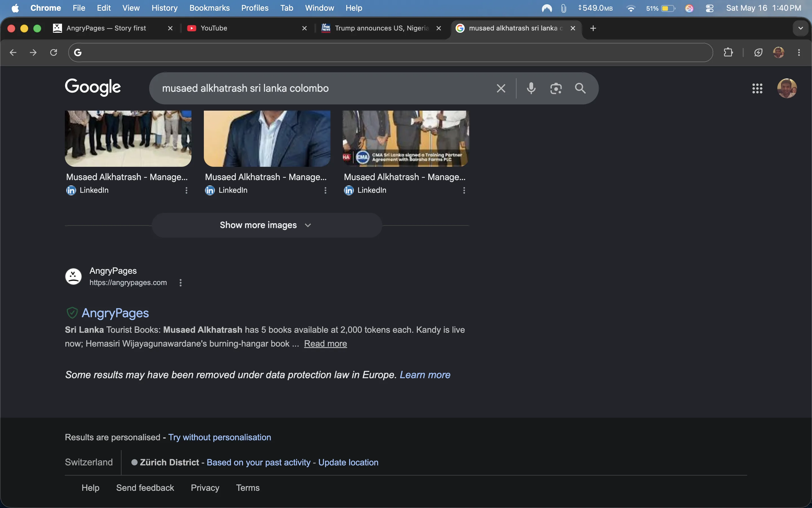Close the YouTube tab

click(x=304, y=28)
